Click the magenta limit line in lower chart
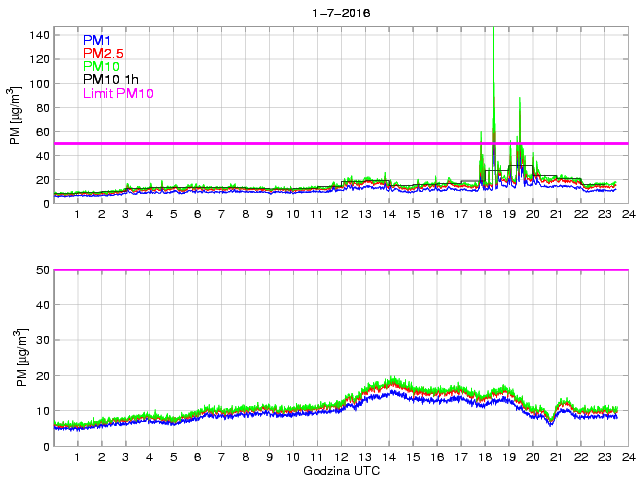This screenshot has width=640, height=480. point(340,270)
